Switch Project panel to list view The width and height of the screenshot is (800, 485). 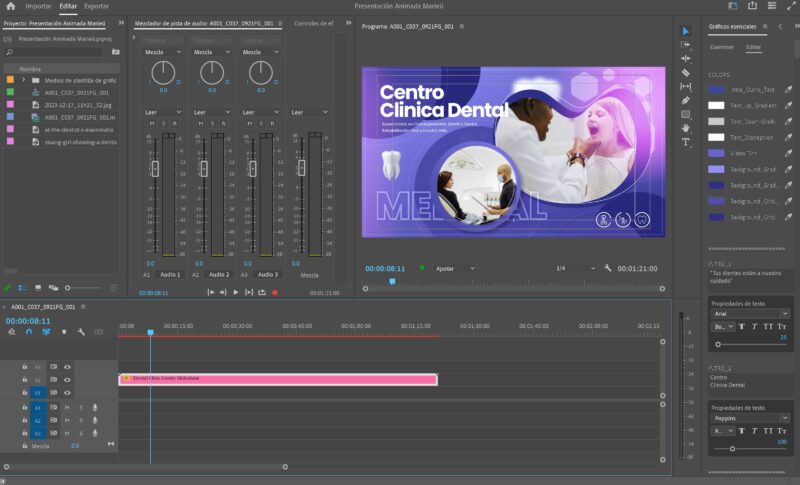(x=22, y=288)
